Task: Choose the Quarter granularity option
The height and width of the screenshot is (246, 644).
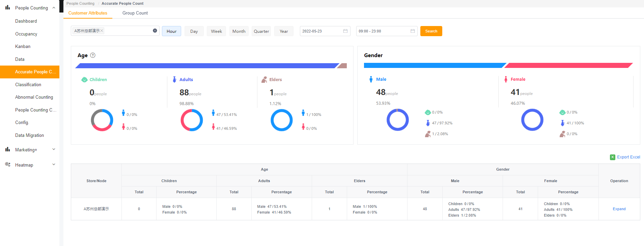Action: [261, 31]
